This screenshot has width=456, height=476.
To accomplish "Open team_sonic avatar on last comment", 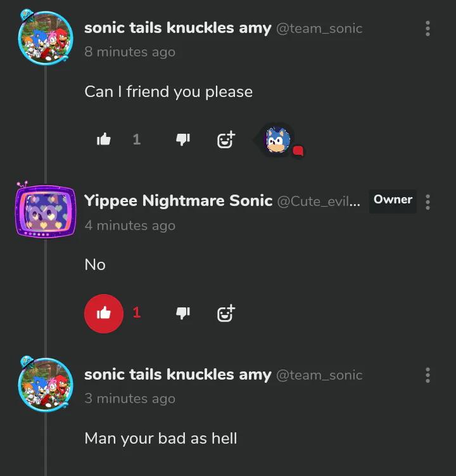I will 45,384.
